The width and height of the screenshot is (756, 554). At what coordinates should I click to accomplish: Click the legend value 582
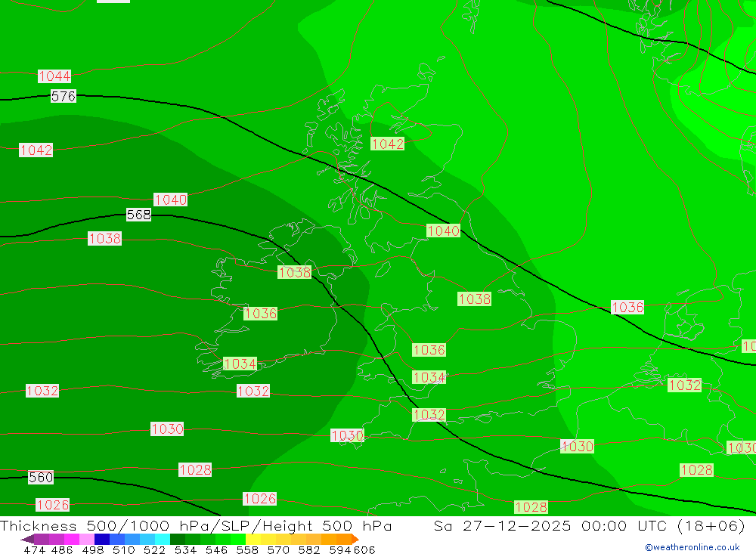pos(309,550)
